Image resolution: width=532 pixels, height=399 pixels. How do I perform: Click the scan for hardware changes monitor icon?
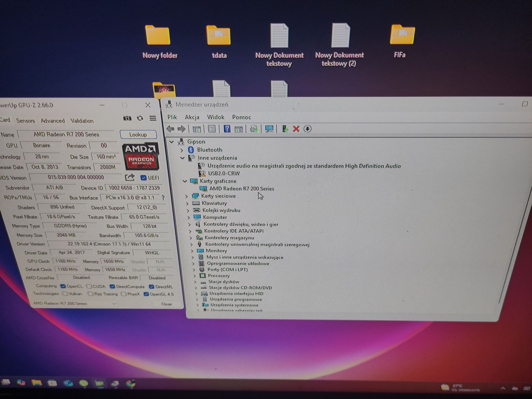[269, 129]
